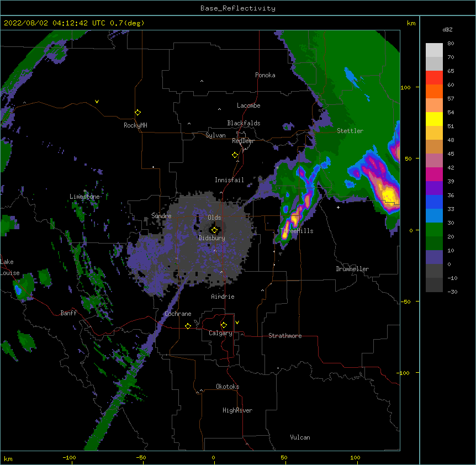Click the Lacombe town label
This screenshot has width=476, height=465.
point(248,105)
